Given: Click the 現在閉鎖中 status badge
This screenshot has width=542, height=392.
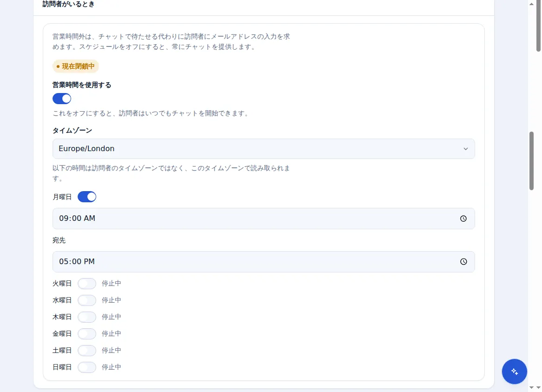Looking at the screenshot, I should [75, 66].
